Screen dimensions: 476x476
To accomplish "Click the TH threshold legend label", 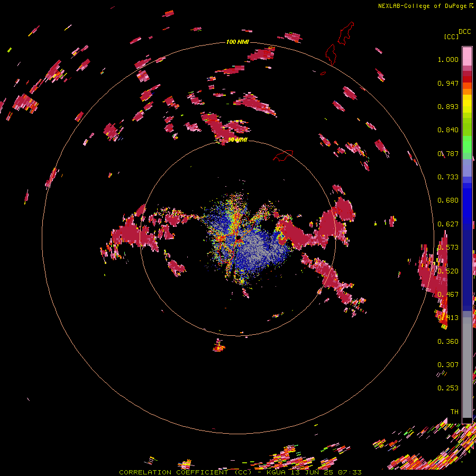I will click(x=454, y=412).
